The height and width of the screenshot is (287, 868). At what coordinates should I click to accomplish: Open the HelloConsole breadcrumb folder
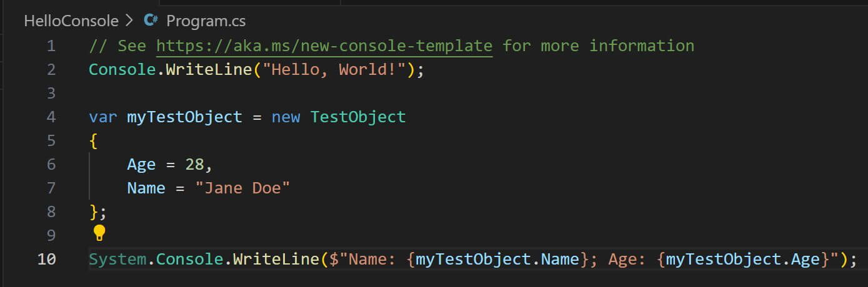71,21
